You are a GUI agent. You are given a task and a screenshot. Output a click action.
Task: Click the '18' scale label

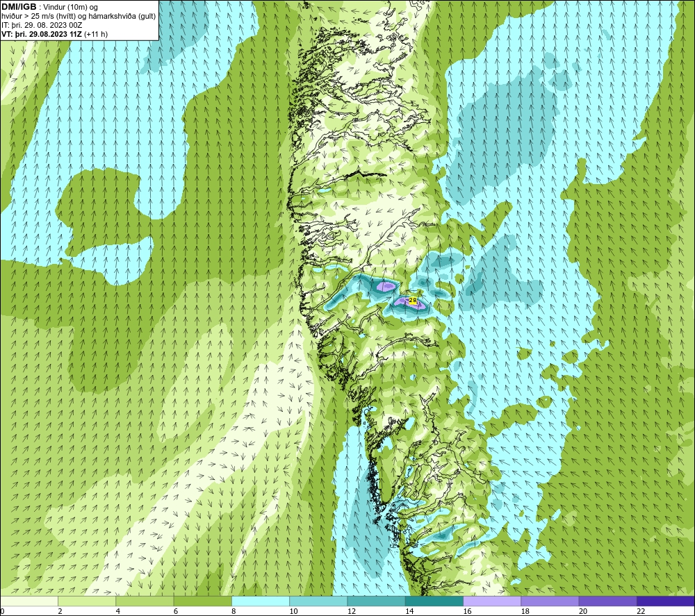click(x=525, y=611)
